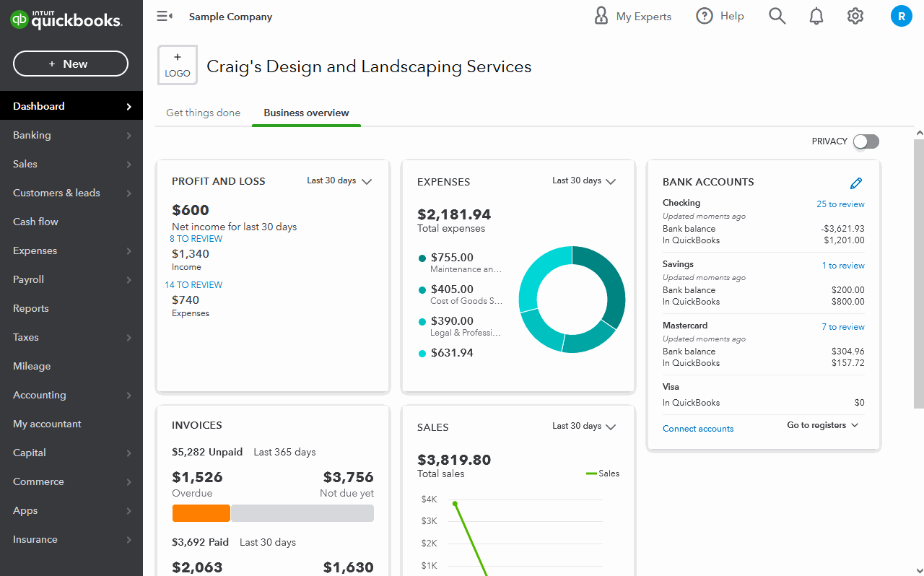Screen dimensions: 924x576
Task: Click the $2,181.94 Total expenses
Action: coord(454,214)
